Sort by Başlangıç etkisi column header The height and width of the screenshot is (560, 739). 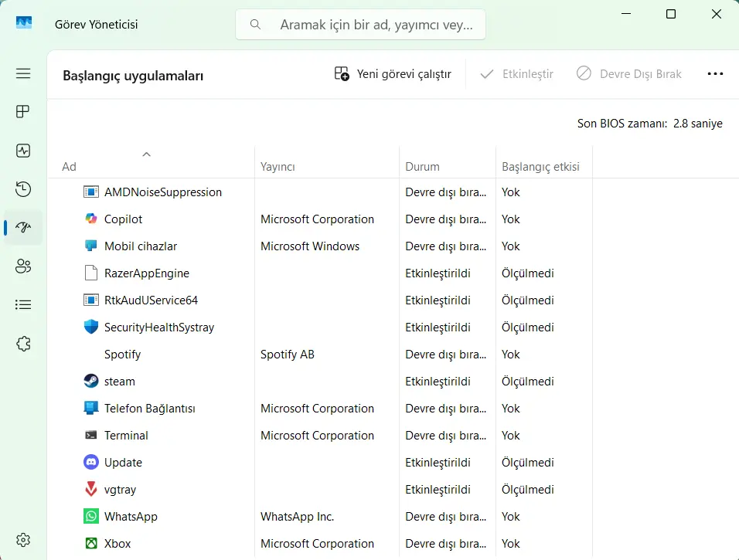point(544,162)
